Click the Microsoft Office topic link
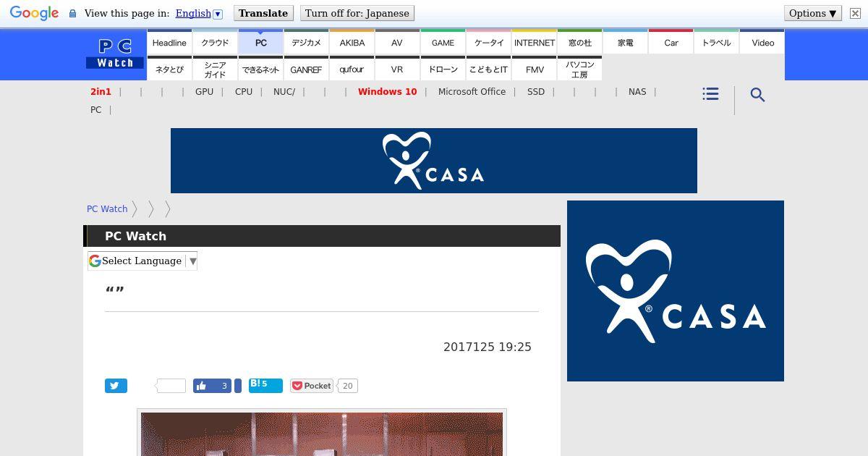 (472, 92)
